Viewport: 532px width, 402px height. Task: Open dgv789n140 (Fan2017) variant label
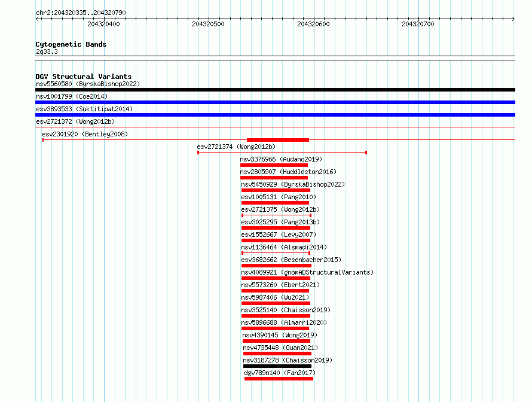(x=280, y=373)
